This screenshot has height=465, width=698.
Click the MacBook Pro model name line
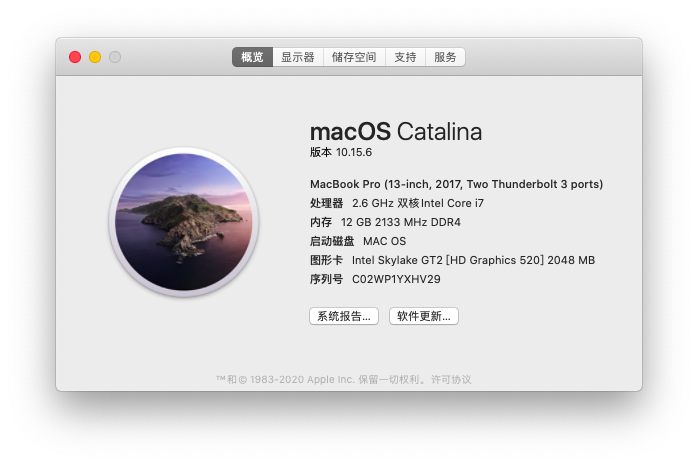pos(456,184)
